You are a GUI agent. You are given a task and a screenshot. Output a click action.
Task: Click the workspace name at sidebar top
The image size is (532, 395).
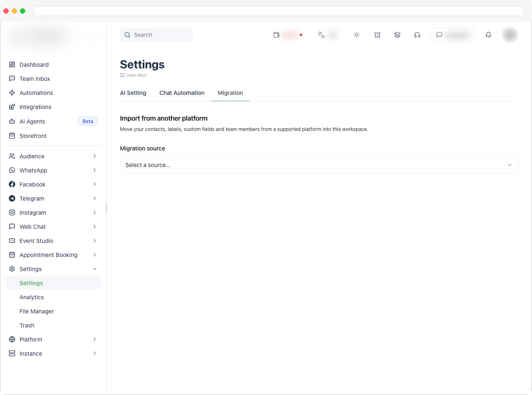click(39, 38)
